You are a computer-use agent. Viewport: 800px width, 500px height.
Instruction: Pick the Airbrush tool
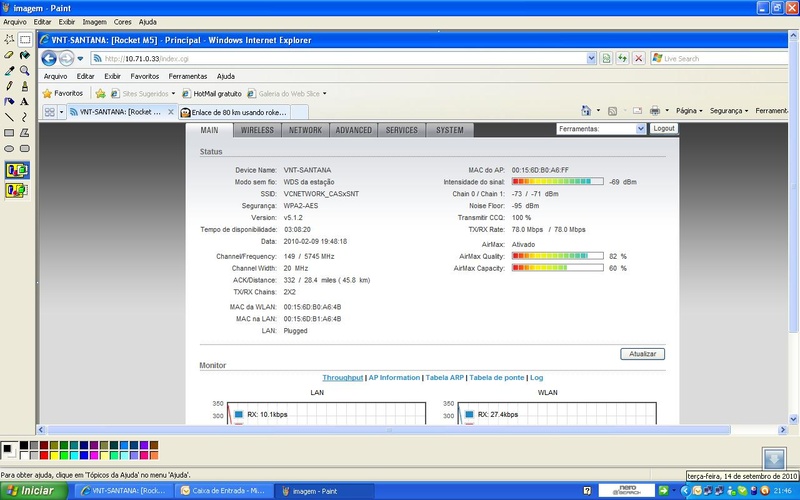click(9, 102)
